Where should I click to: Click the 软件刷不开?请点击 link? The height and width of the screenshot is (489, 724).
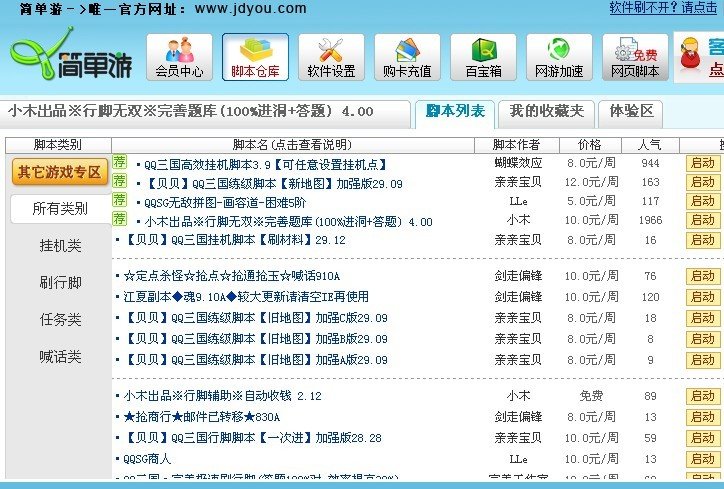[x=663, y=8]
